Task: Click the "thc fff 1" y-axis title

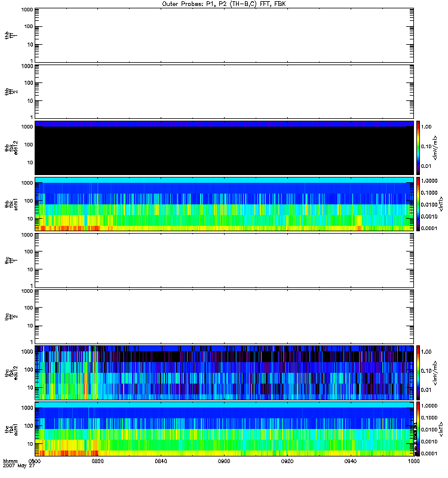Action: 11,261
